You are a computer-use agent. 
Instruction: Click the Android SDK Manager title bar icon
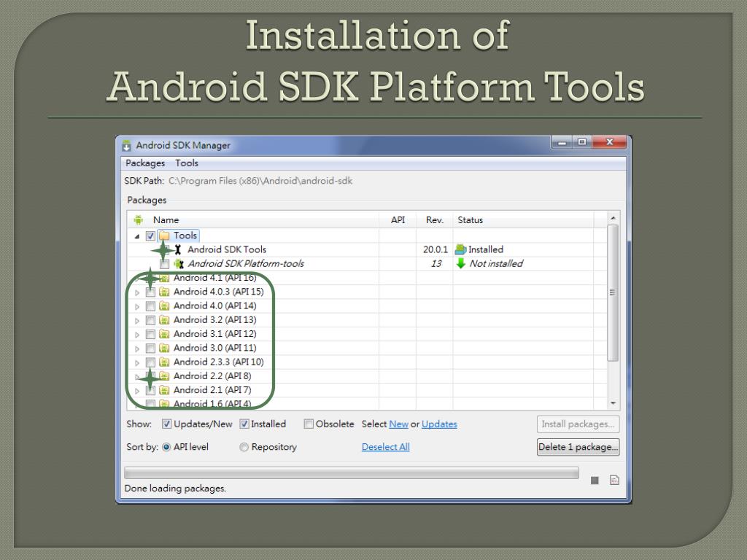(x=126, y=145)
